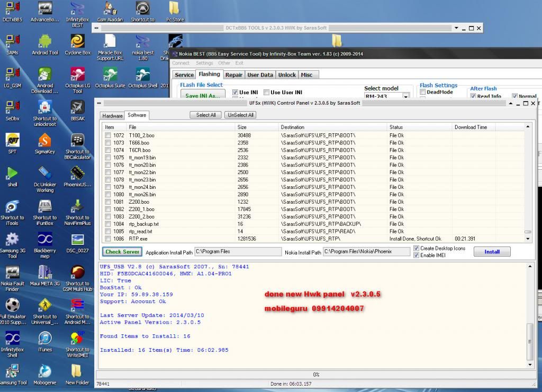Open the Octoplus Suite desktop icon
Image resolution: width=542 pixels, height=392 pixels.
coord(110,78)
